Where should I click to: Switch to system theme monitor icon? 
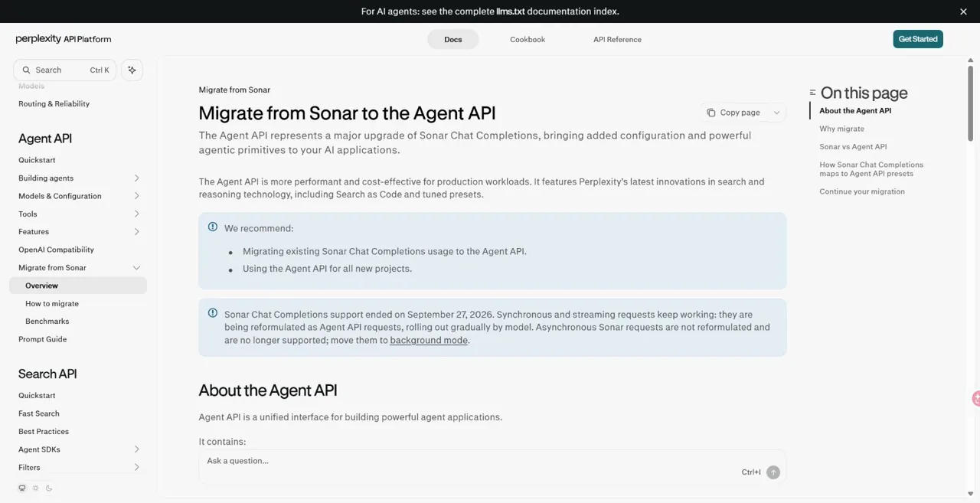pos(22,488)
